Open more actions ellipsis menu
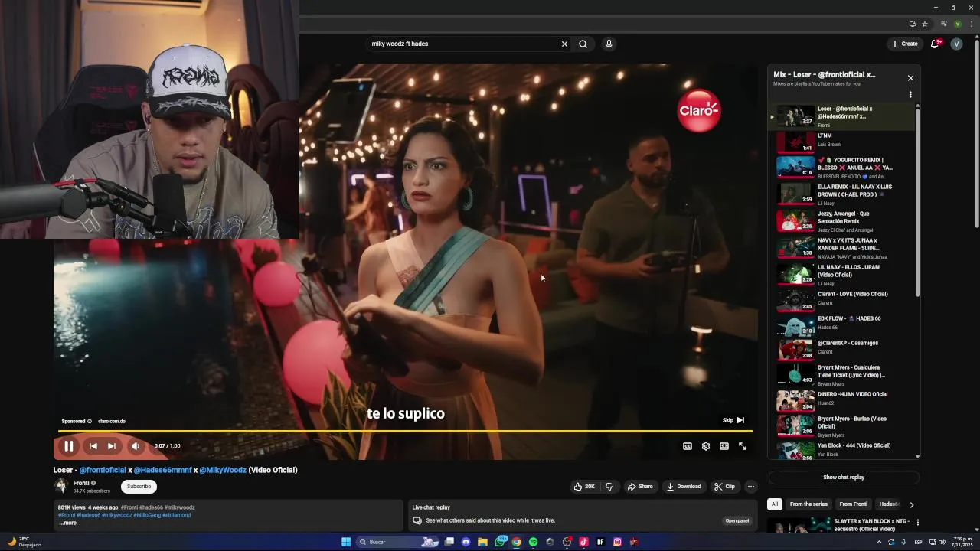 751,487
